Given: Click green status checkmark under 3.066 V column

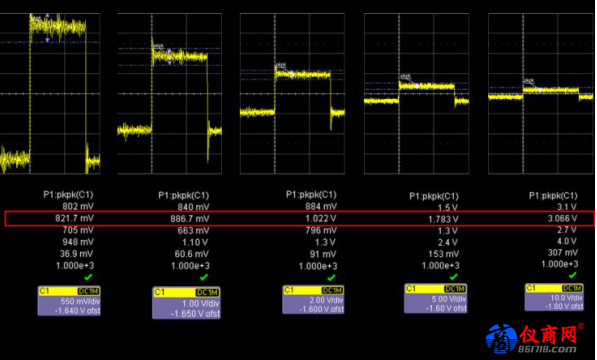Looking at the screenshot, I should click(572, 275).
